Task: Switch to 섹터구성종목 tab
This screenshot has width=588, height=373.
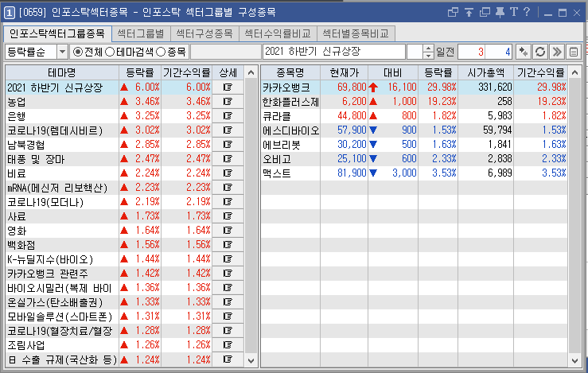Action: pos(204,33)
